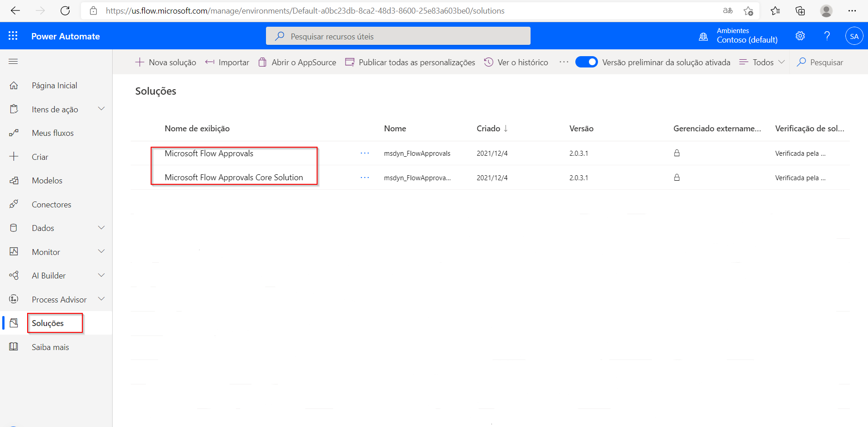Open the help question mark icon
The image size is (868, 427).
click(827, 36)
